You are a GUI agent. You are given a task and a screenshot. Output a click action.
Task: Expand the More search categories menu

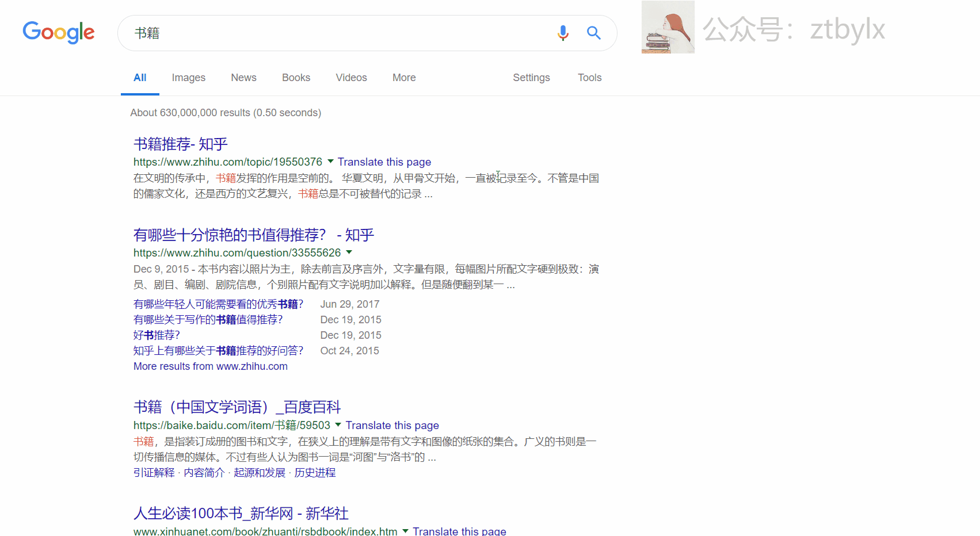tap(404, 78)
